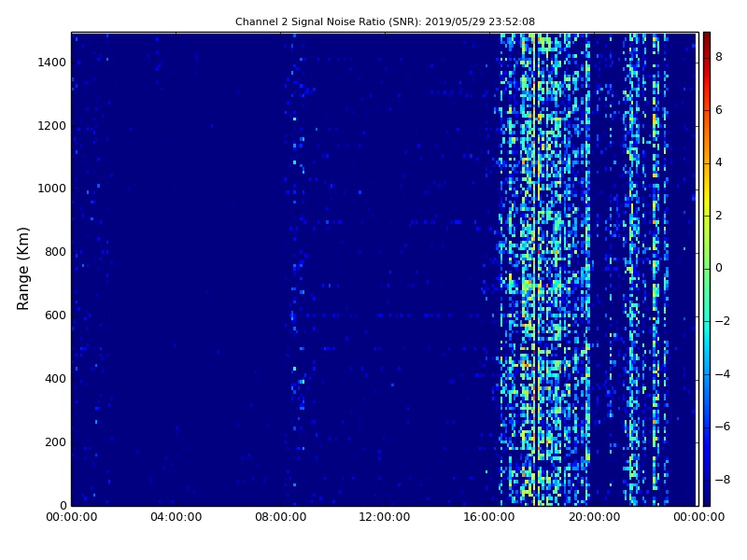
Task: Click the colorbar label −4
Action: coord(723,374)
